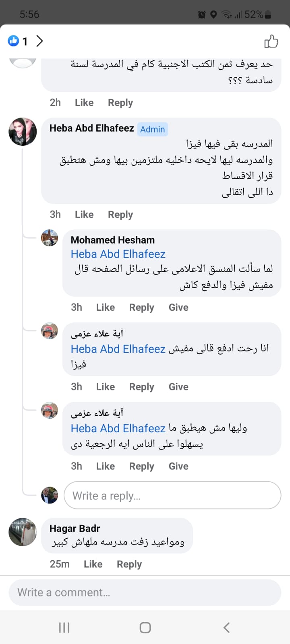
Task: Tap the blue like reaction count icon
Action: [x=14, y=41]
